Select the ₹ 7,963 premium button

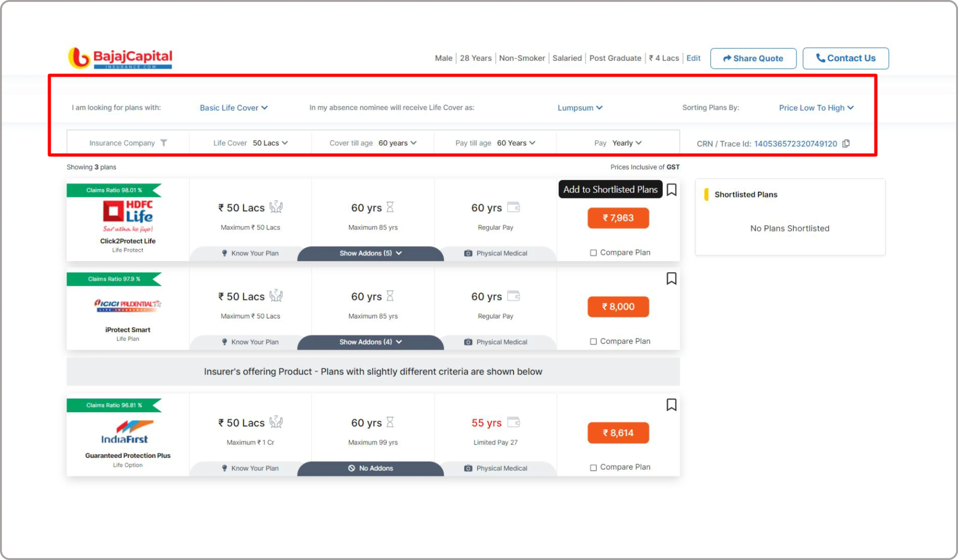point(618,218)
